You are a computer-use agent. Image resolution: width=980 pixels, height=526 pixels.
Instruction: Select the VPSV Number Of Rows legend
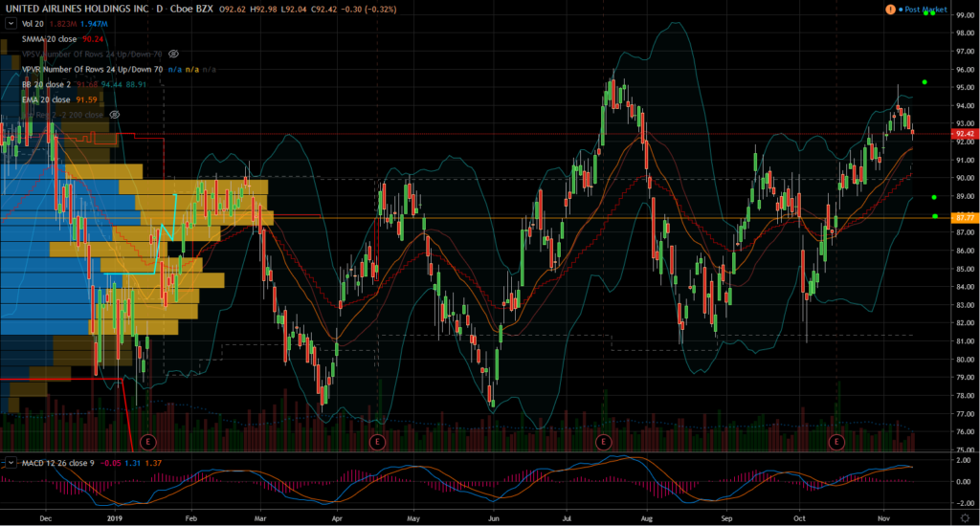click(x=92, y=55)
